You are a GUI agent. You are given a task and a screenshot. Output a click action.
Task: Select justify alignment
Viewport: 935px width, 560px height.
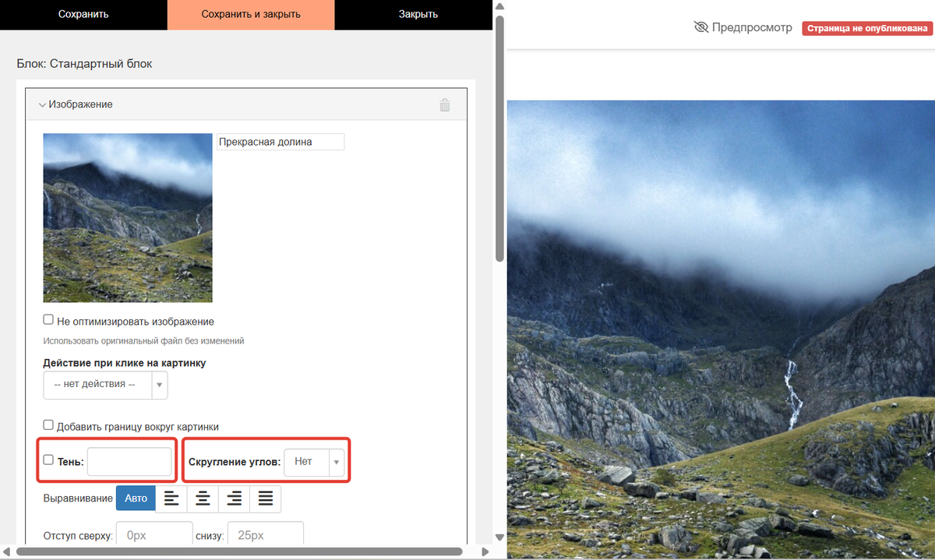coord(265,498)
